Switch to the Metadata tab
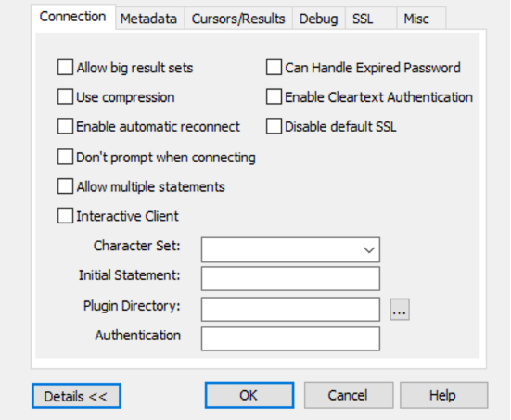Viewport: 511px width, 420px height. [x=149, y=19]
